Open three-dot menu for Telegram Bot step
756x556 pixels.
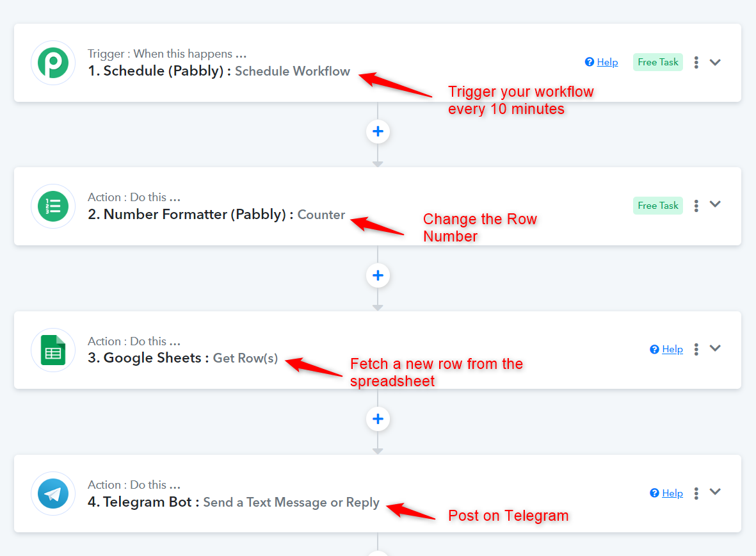(696, 493)
